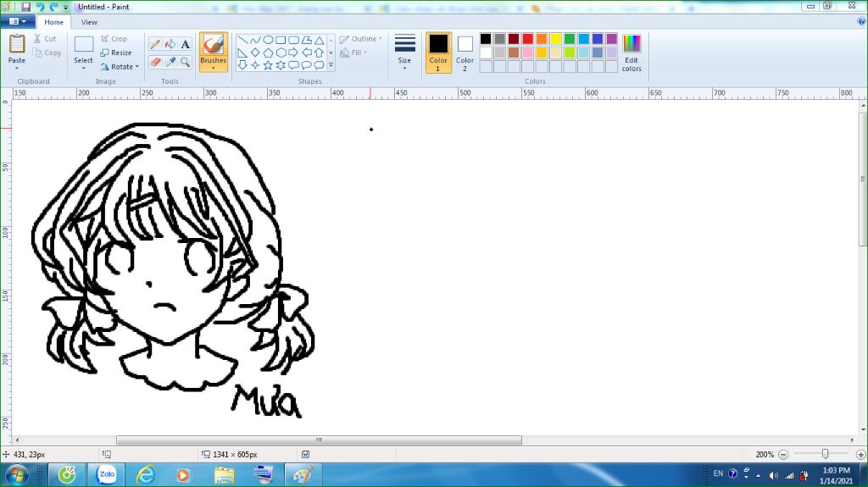Click the zoom slider handle

(x=825, y=454)
